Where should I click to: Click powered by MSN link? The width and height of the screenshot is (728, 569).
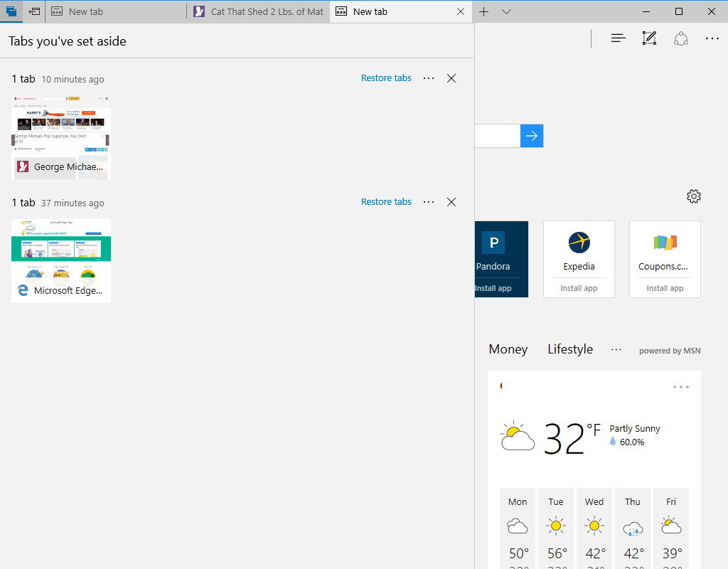(x=670, y=351)
